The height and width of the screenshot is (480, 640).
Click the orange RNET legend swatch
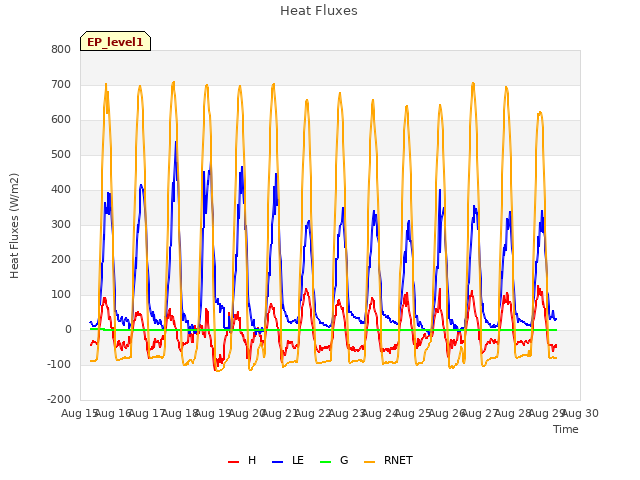pos(369,461)
